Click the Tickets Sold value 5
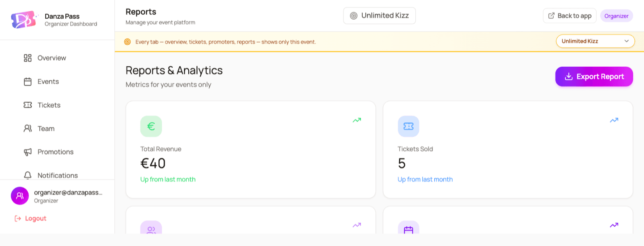The height and width of the screenshot is (246, 644). (402, 164)
